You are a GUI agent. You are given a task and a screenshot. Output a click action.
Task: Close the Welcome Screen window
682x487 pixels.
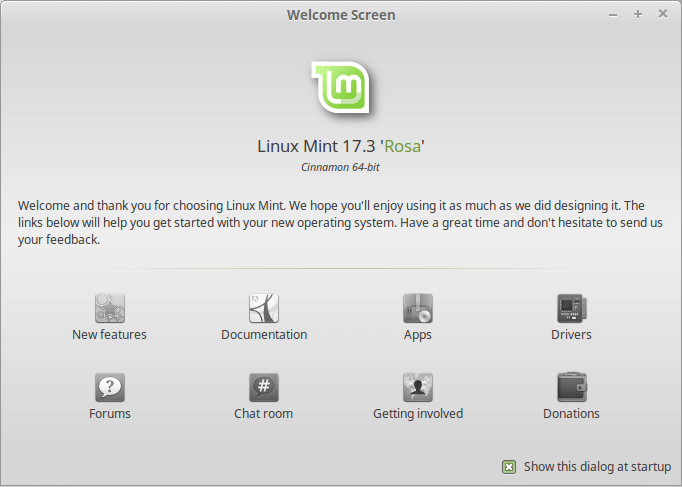tap(662, 14)
